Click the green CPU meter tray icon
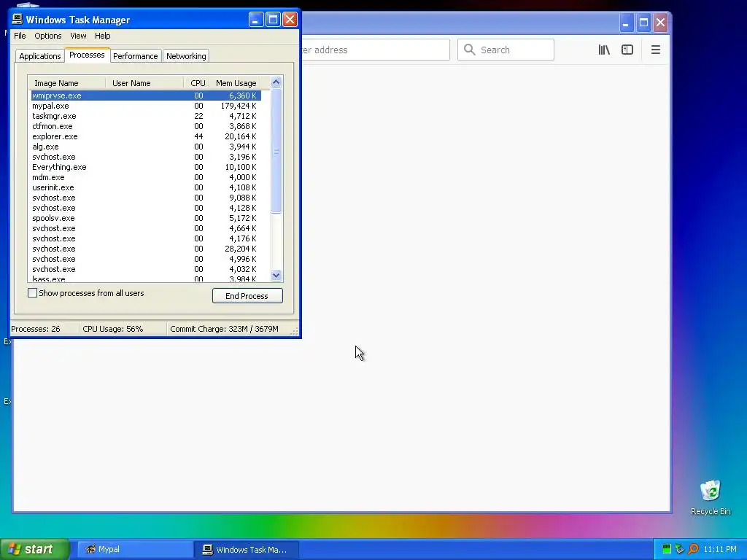Screen dimensions: 747x560 [667, 549]
